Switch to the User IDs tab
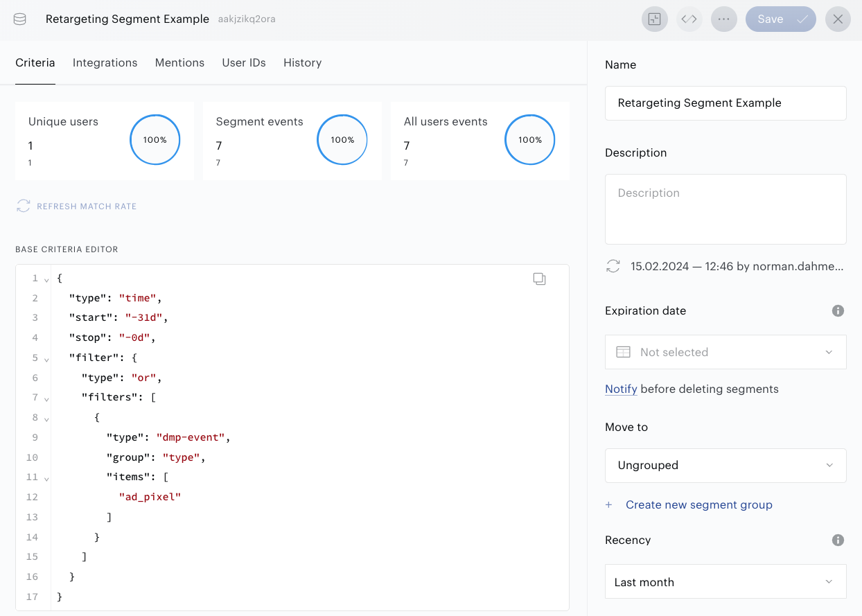The height and width of the screenshot is (616, 862). 244,62
